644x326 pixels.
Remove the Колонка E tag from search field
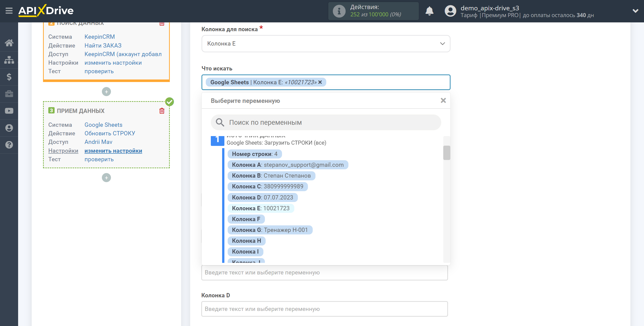coord(320,82)
